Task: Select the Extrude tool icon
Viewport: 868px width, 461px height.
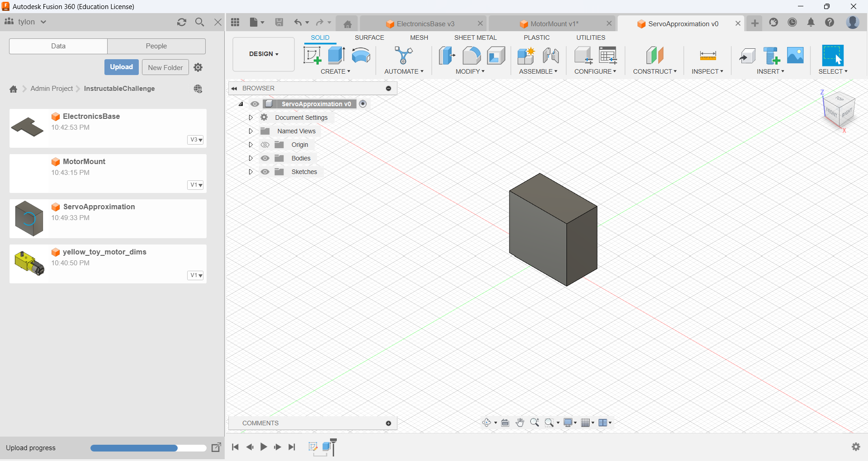Action: pyautogui.click(x=336, y=56)
